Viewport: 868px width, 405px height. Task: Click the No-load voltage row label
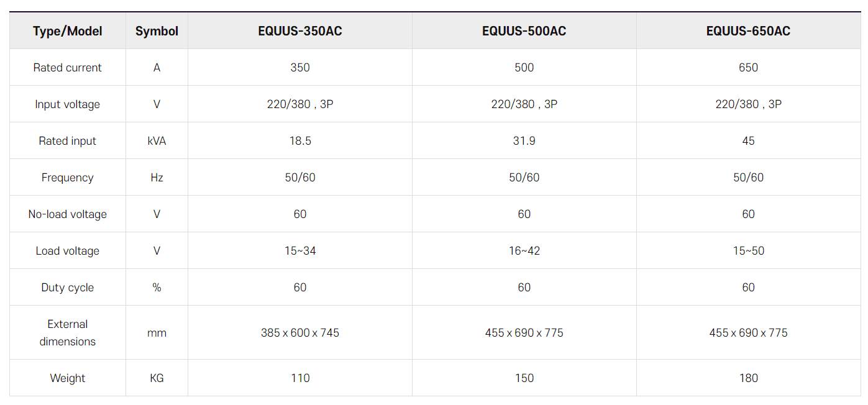pos(68,214)
